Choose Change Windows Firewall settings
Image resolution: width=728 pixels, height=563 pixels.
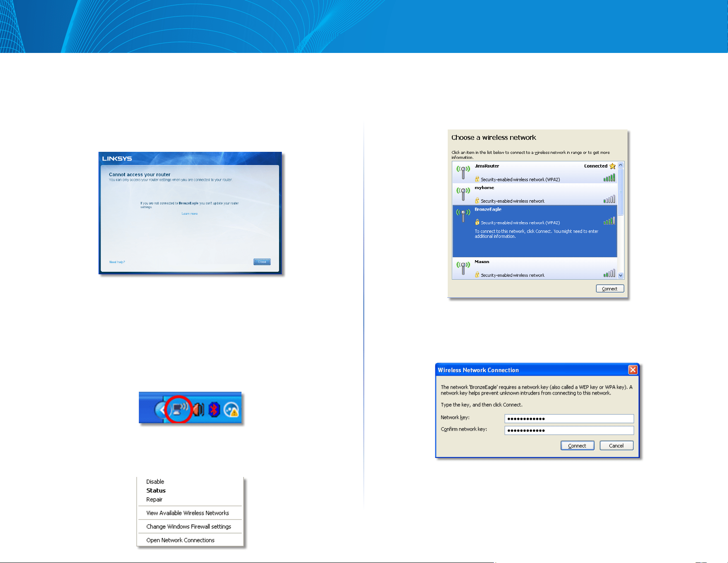point(189,527)
